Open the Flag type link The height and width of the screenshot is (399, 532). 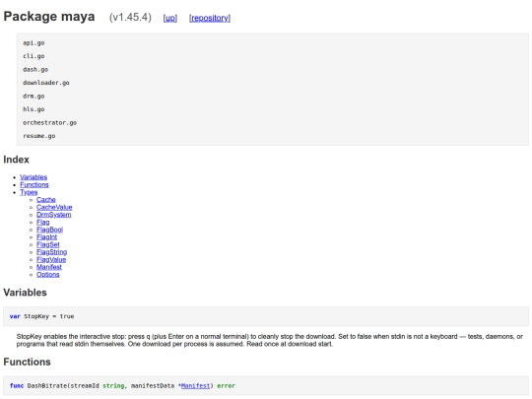click(42, 222)
